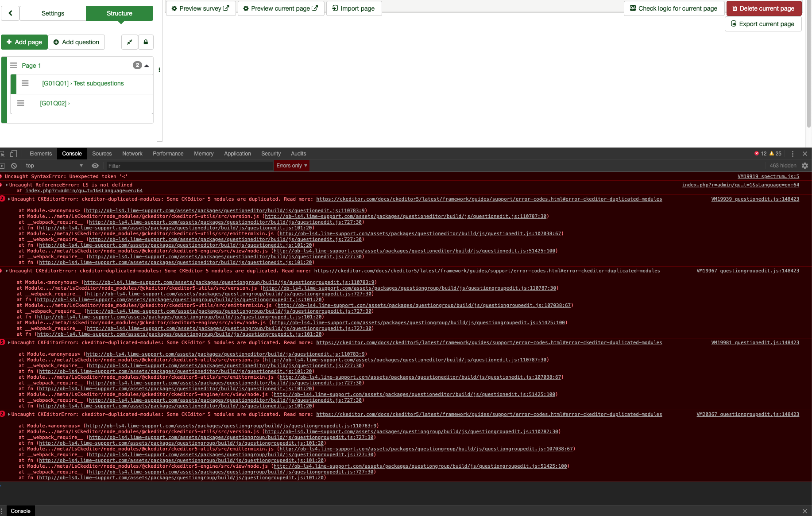Open DevTools three-dot customize menu
Screen dimensions: 812x516
[793, 154]
